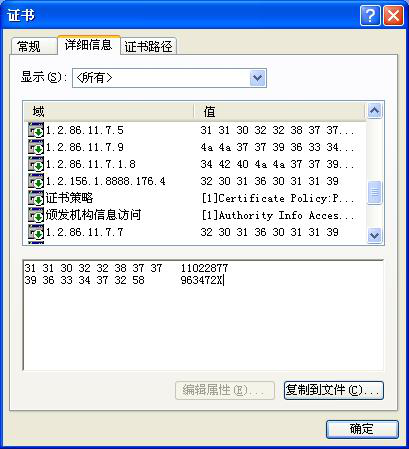The width and height of the screenshot is (409, 449).
Task: Click the extension icon beside 1.2.86.11.7.5
Action: point(36,130)
